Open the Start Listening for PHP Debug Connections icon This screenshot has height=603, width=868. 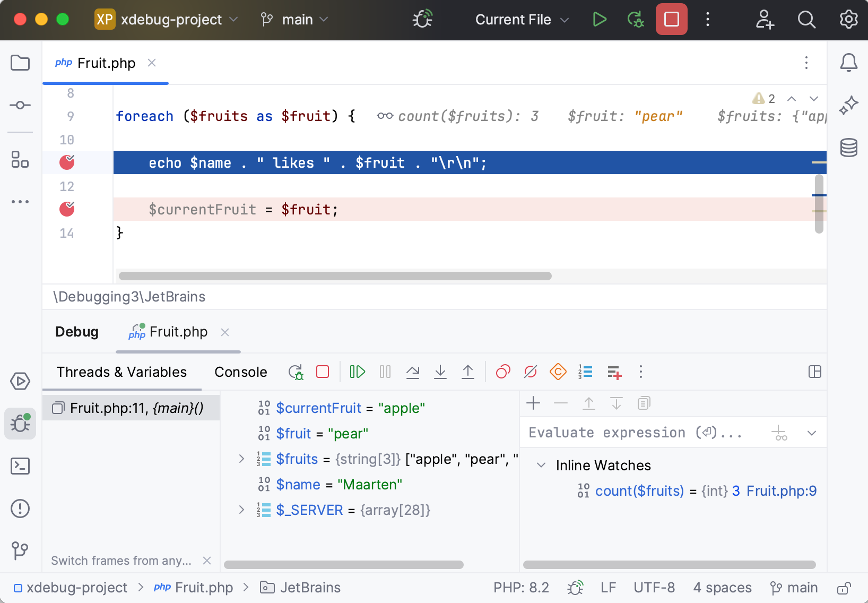(x=421, y=19)
